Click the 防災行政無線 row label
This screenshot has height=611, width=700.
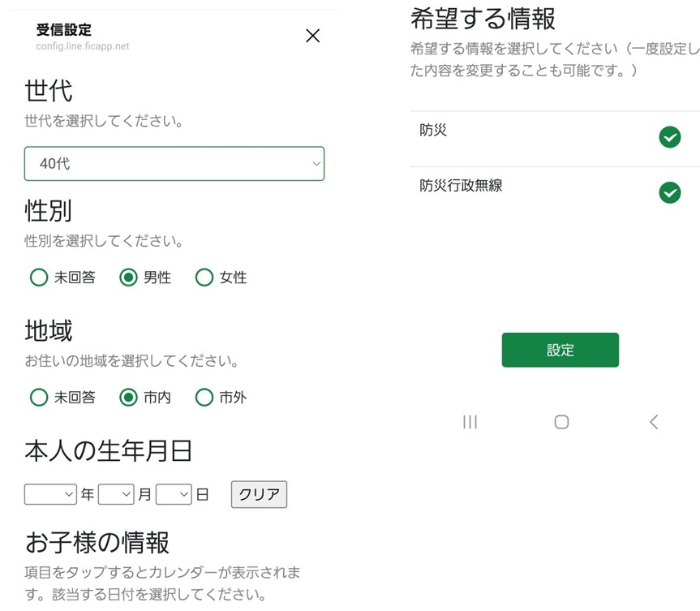461,185
